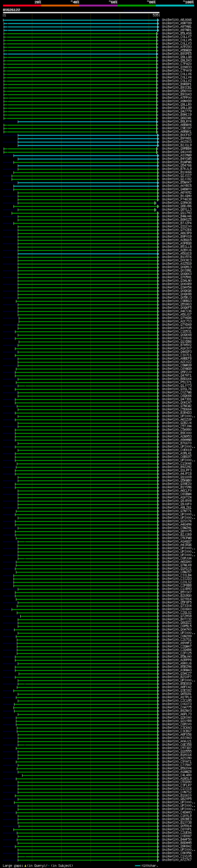
Task: Click query end position label 535
Action: click(x=155, y=15)
